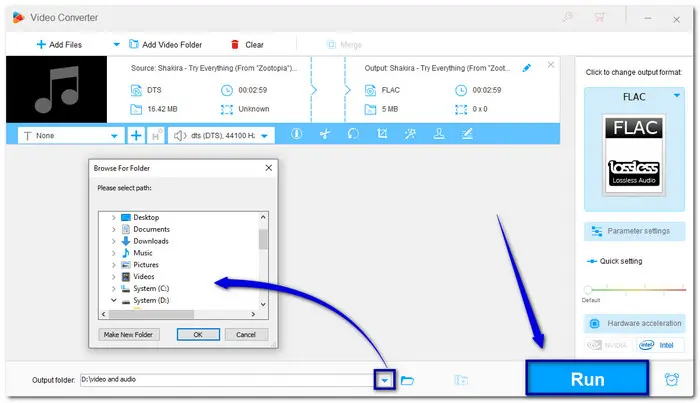
Task: Click horizontal scroll left arrow in tree
Action: 104,314
